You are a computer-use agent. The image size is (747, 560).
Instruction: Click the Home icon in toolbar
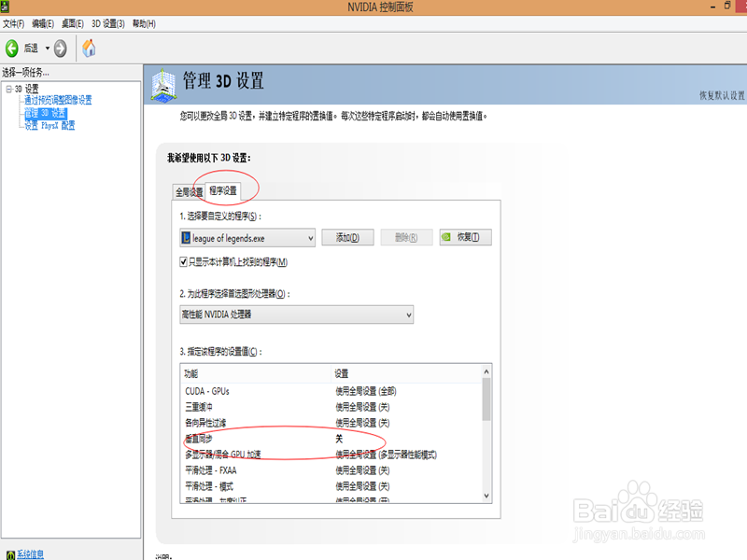tap(89, 49)
